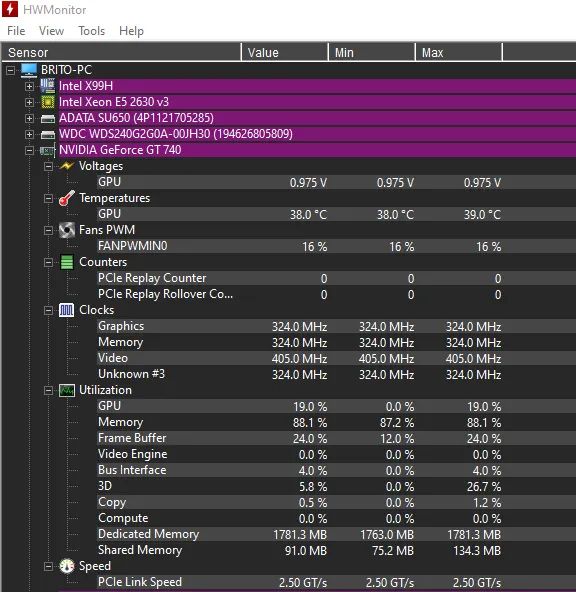Collapse the Speed group
The image size is (576, 592).
click(48, 566)
